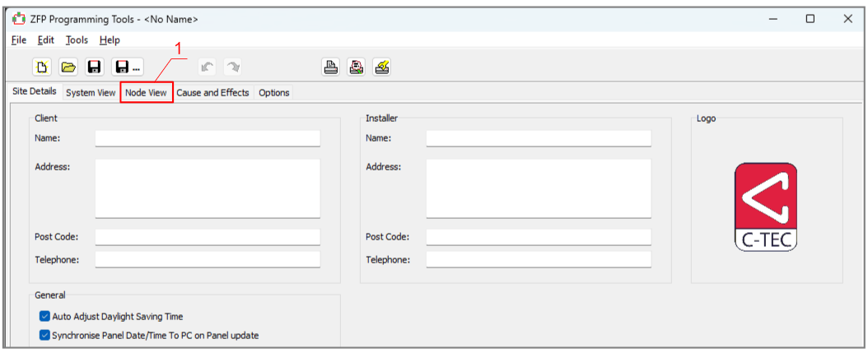Image resolution: width=868 pixels, height=353 pixels.
Task: Click the middle red panel toolbar icon
Action: (x=357, y=67)
